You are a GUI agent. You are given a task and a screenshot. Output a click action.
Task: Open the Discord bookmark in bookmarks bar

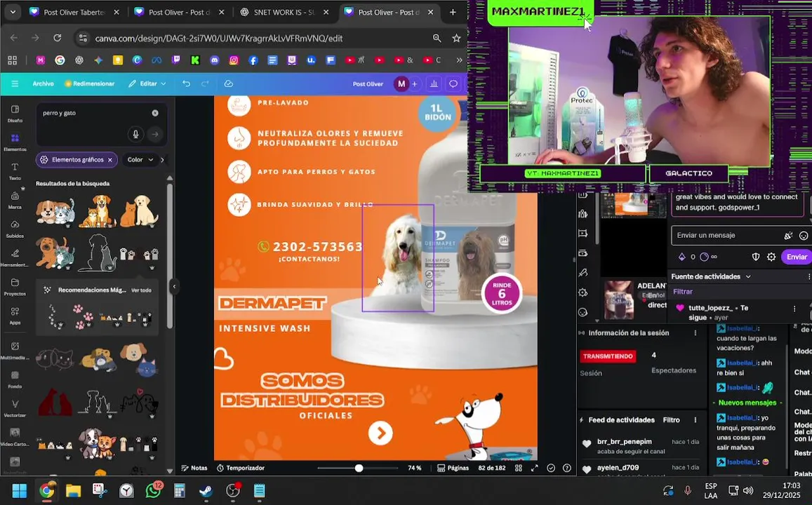(x=214, y=60)
